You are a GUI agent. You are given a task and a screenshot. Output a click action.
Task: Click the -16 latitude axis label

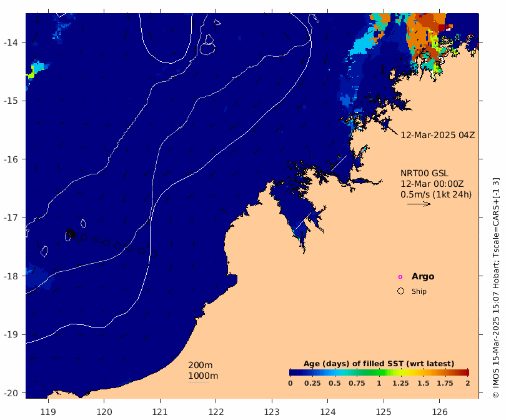(11, 159)
